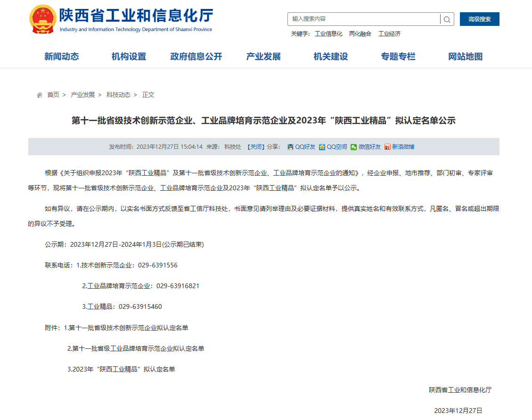The width and height of the screenshot is (532, 420).
Task: Click phone number 029-63916821
Action: pos(178,286)
